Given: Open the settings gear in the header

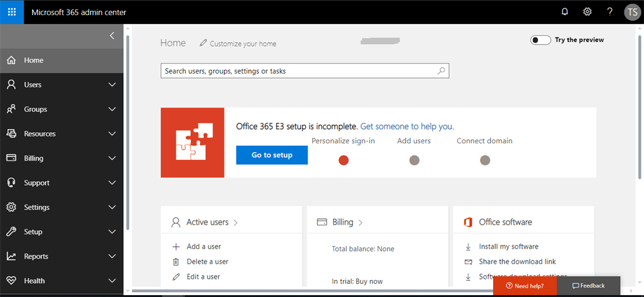Looking at the screenshot, I should point(587,12).
